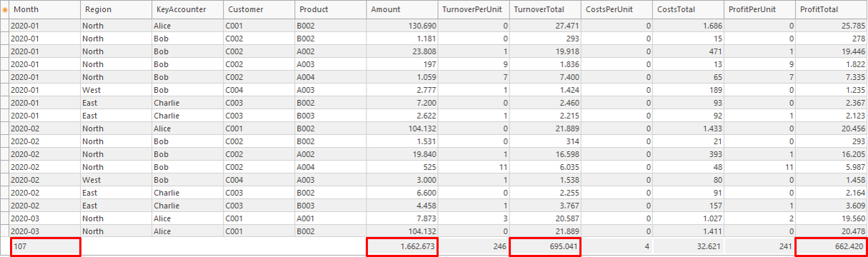Click the TurnoverTotal cell 6.035
Screen dimensions: 868x257
pyautogui.click(x=544, y=166)
